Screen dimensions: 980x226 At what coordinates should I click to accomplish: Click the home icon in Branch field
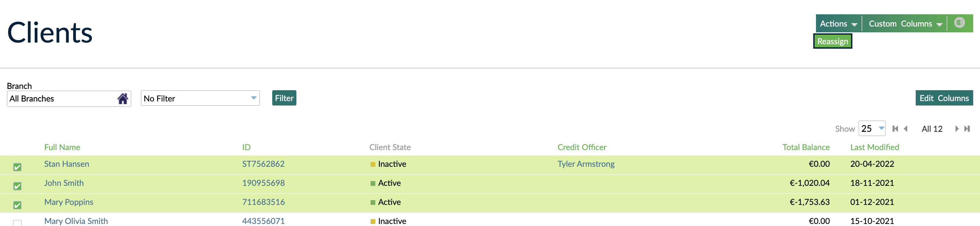click(x=122, y=99)
